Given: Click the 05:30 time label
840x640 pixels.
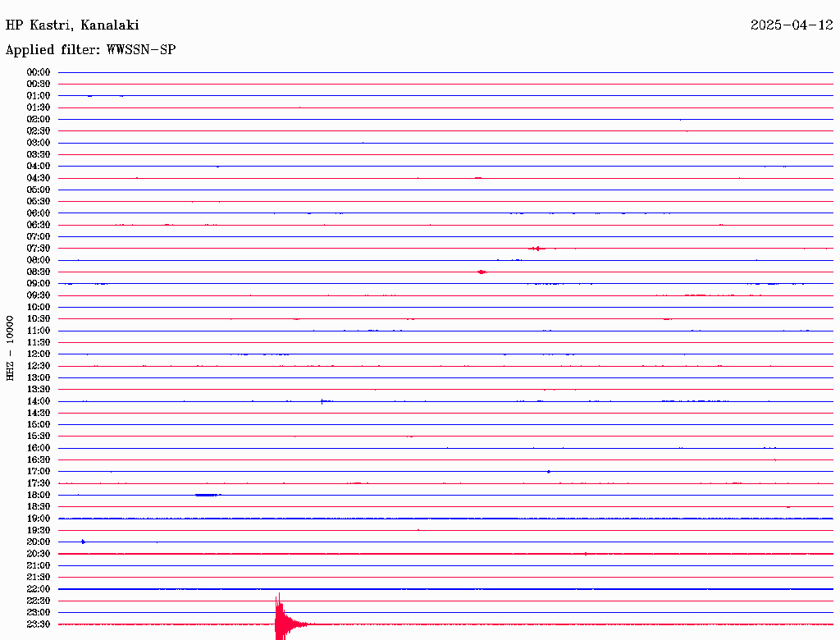Looking at the screenshot, I should tap(39, 202).
